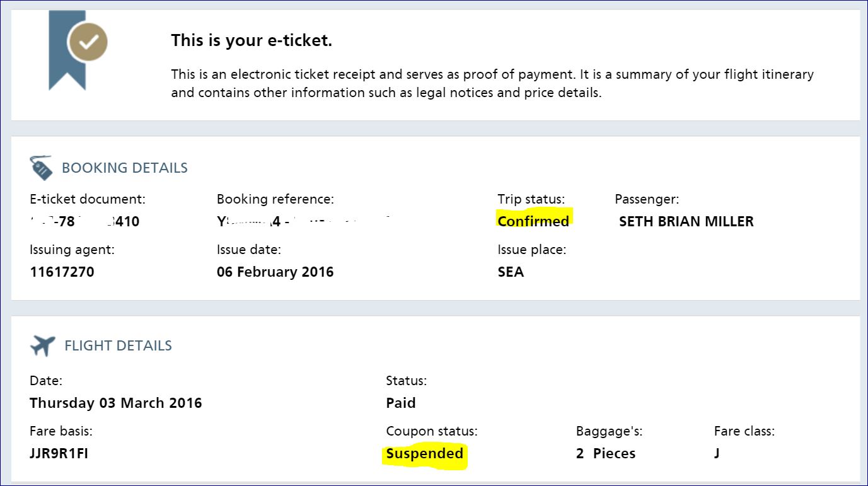Click the redacted e-ticket document number

click(84, 221)
